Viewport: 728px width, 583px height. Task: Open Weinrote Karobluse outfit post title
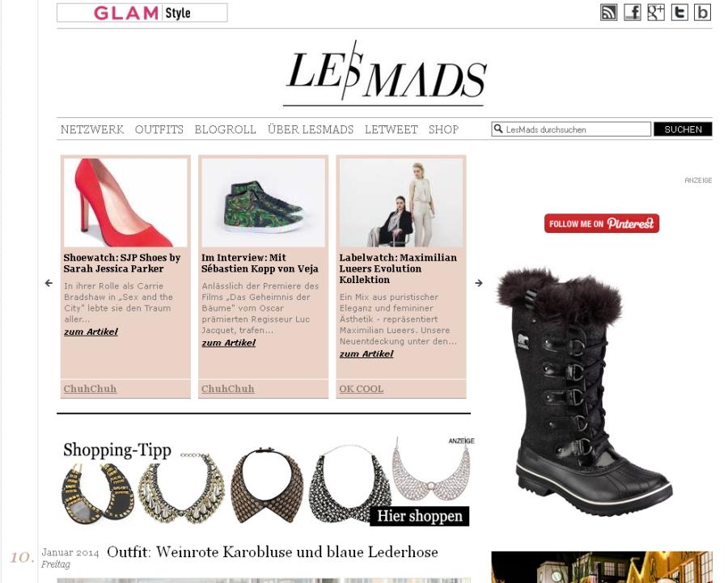click(273, 552)
